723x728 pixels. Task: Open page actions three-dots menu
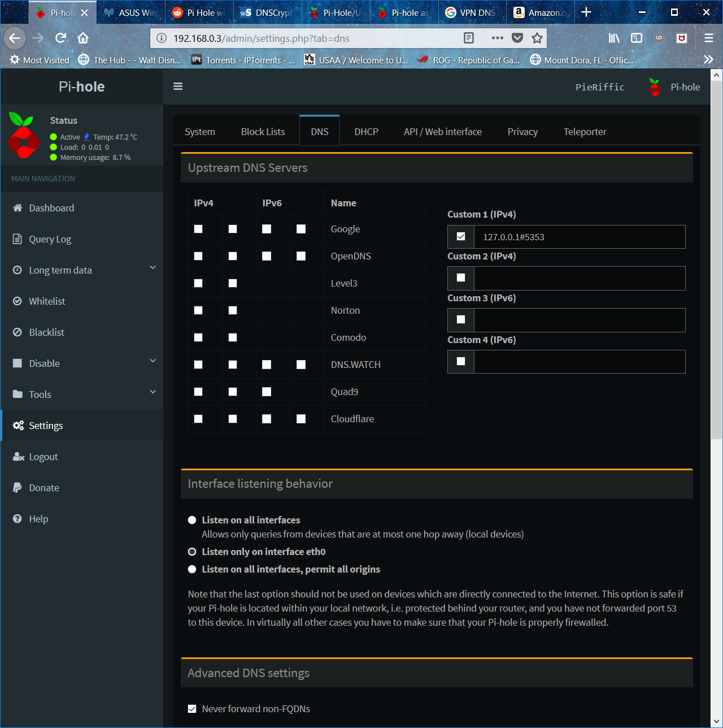tap(497, 38)
